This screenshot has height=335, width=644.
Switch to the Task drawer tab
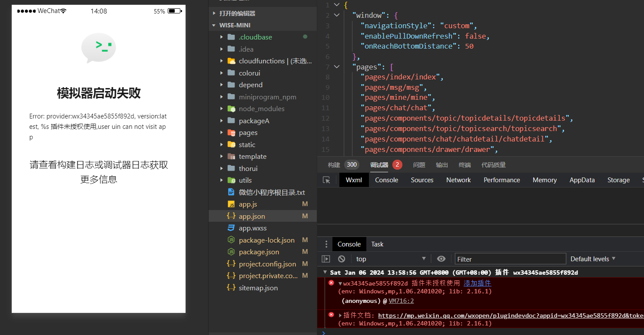[x=377, y=244]
